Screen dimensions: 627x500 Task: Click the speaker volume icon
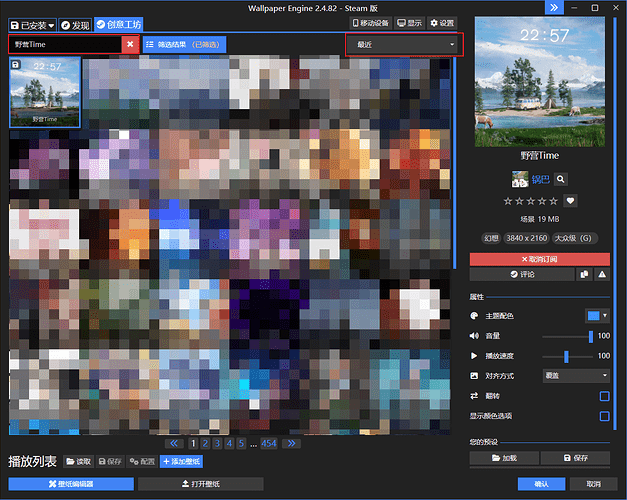[474, 336]
